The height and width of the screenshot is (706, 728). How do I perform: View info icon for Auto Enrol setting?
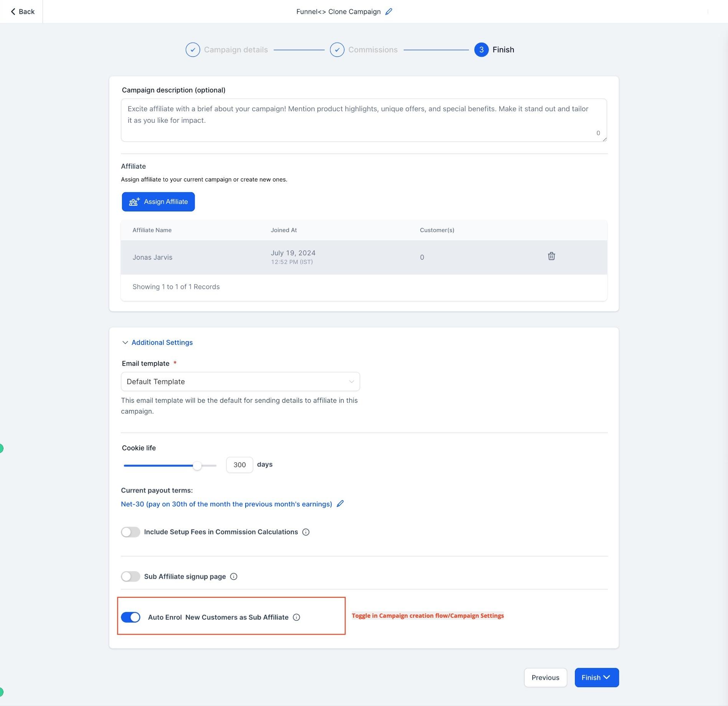297,617
